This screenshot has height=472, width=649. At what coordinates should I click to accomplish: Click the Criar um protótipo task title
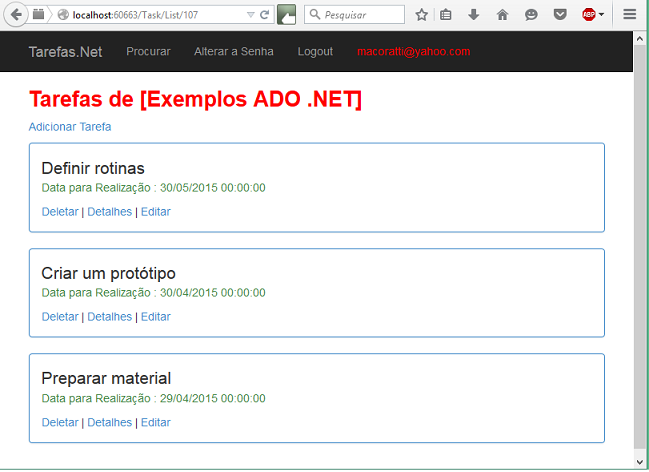click(108, 274)
